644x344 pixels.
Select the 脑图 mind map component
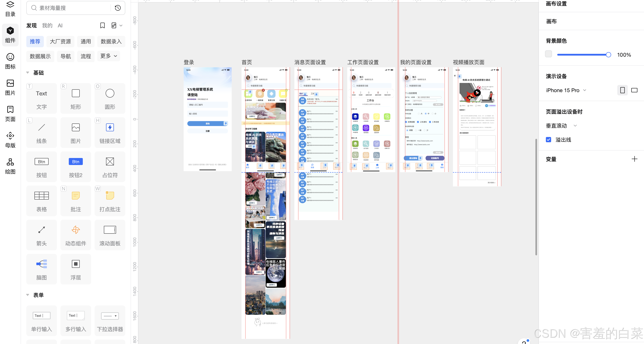(x=41, y=269)
